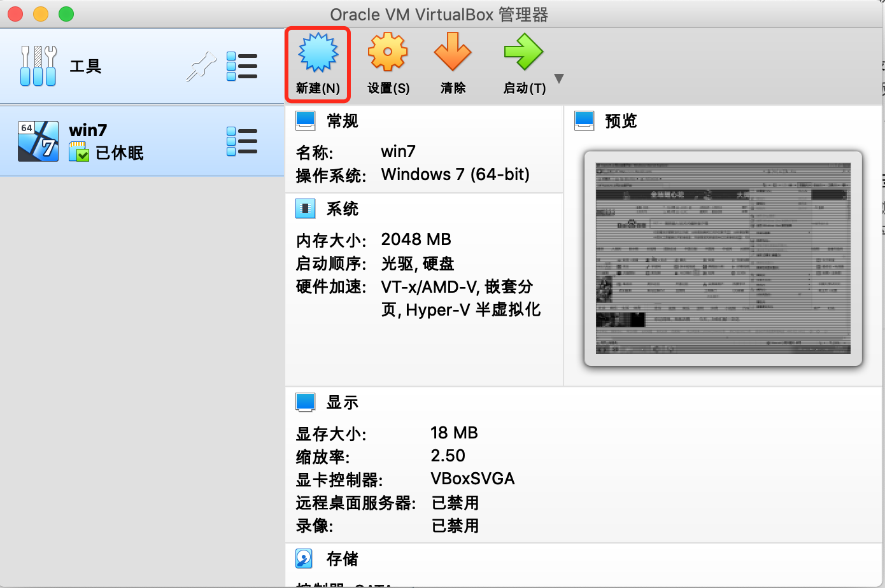Click the 内存大小 label
The height and width of the screenshot is (588, 885).
pyautogui.click(x=331, y=241)
